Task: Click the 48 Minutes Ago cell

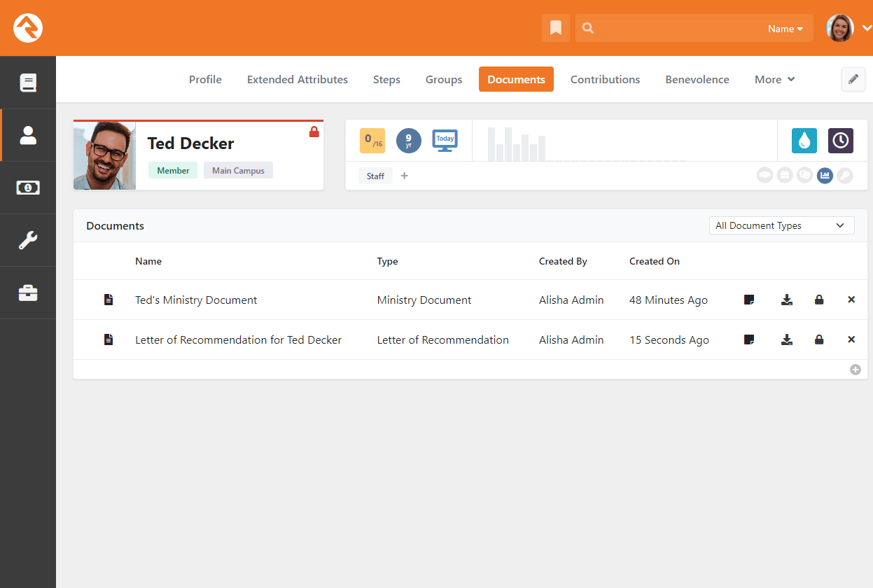Action: tap(669, 300)
